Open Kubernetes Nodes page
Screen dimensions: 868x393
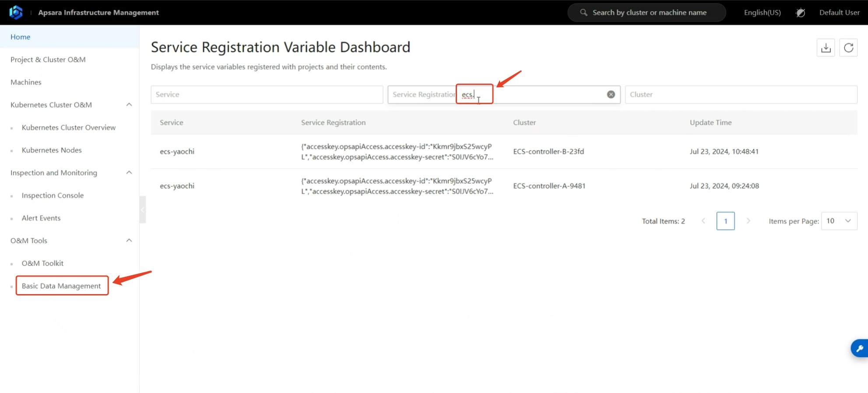(x=52, y=150)
